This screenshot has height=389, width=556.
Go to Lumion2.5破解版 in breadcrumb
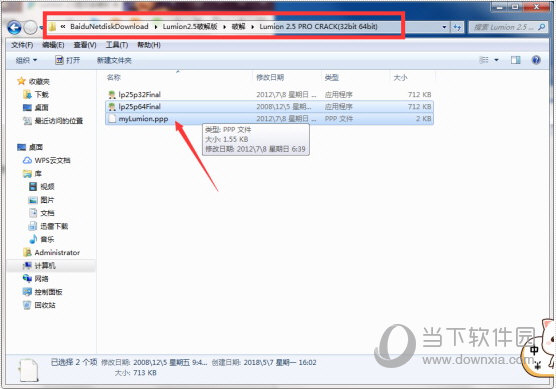(x=190, y=27)
